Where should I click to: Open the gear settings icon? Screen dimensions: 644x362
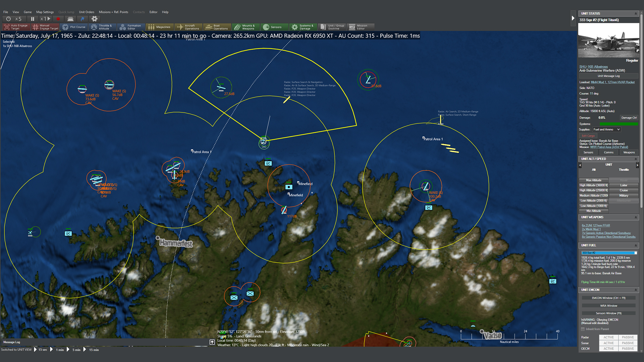[x=95, y=19]
